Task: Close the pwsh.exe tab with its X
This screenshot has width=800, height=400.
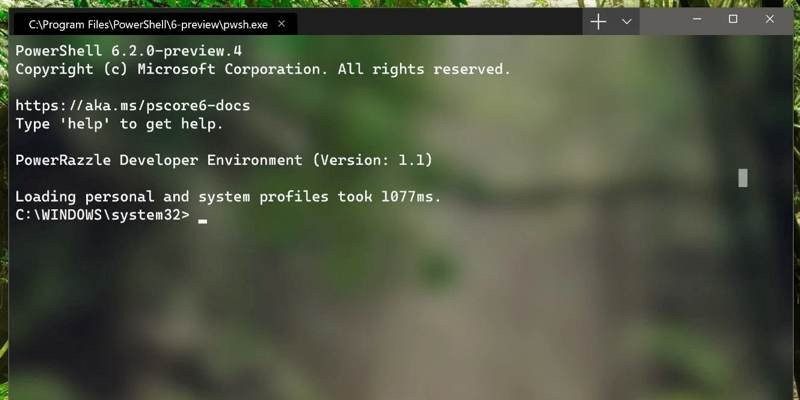Action: click(284, 22)
